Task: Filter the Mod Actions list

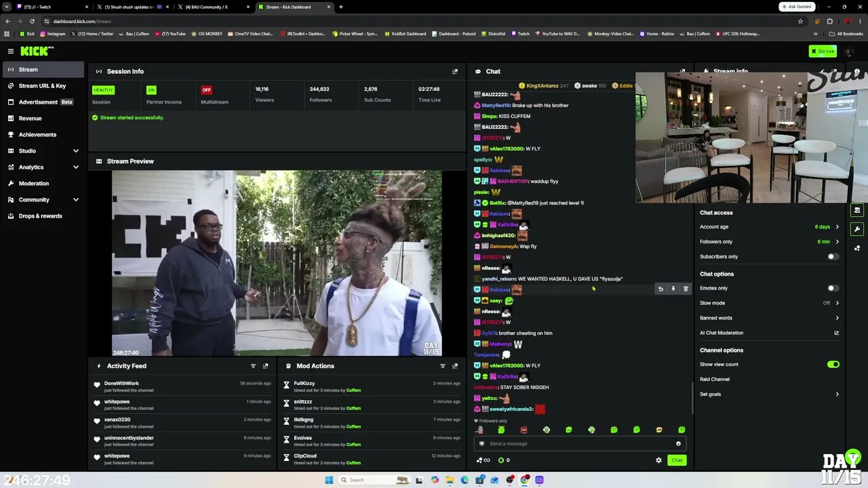Action: pyautogui.click(x=443, y=366)
